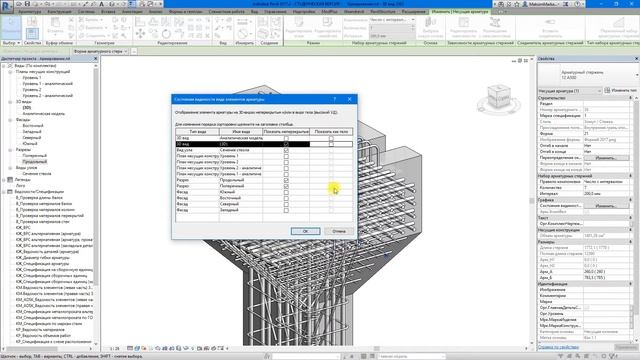This screenshot has width=640, height=360.
Task: Open Несущая арматура (1) filter dropdown in Properties
Action: pos(570,91)
